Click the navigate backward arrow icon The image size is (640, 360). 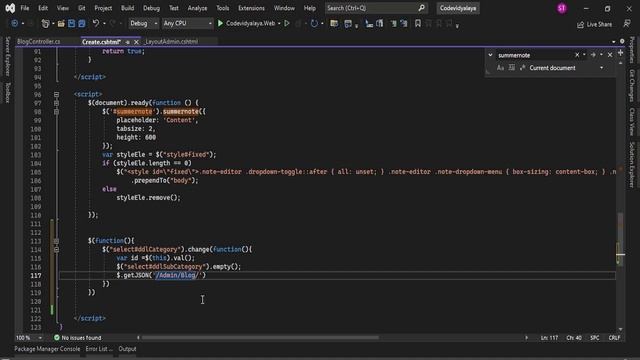[14, 24]
